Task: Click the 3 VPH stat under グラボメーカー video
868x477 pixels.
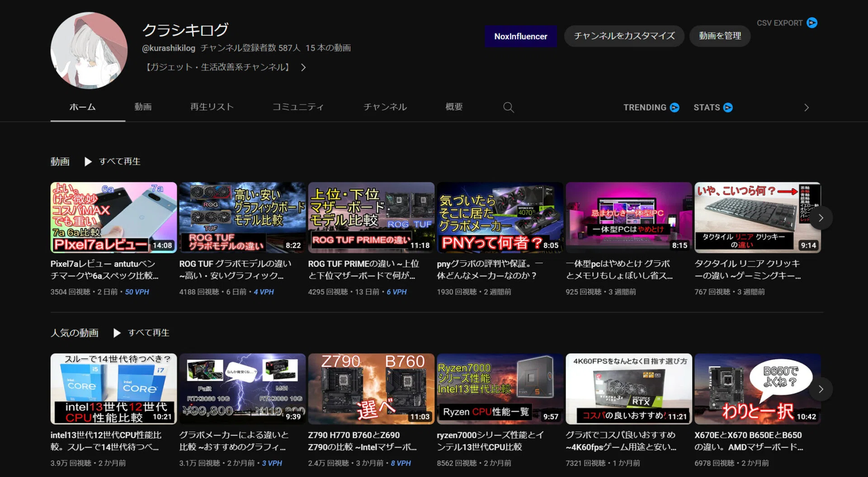Action: pyautogui.click(x=272, y=463)
